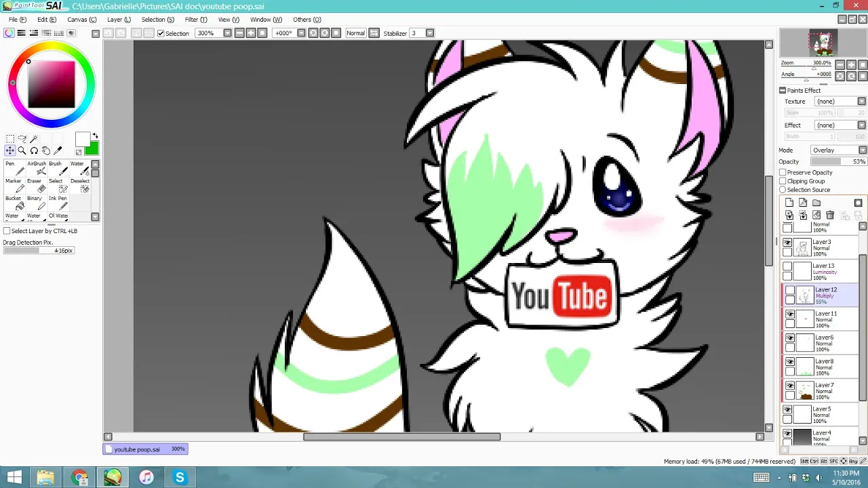Adjust the layer Opacity slider
Screen dimensions: 868x488
point(839,162)
